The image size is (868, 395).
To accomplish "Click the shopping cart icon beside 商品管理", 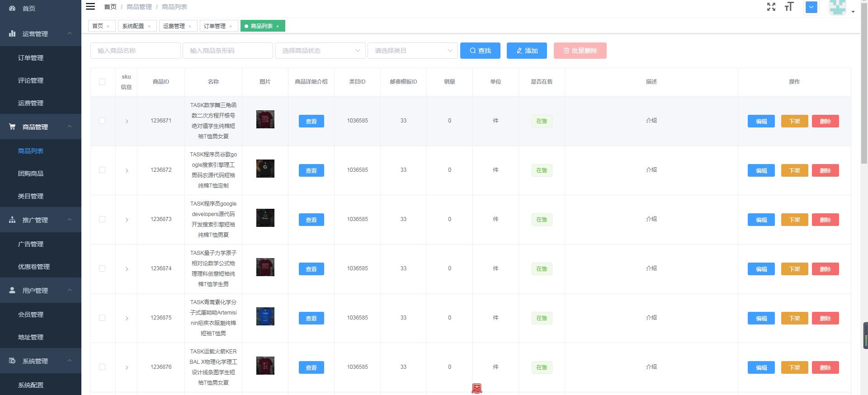I will point(12,127).
